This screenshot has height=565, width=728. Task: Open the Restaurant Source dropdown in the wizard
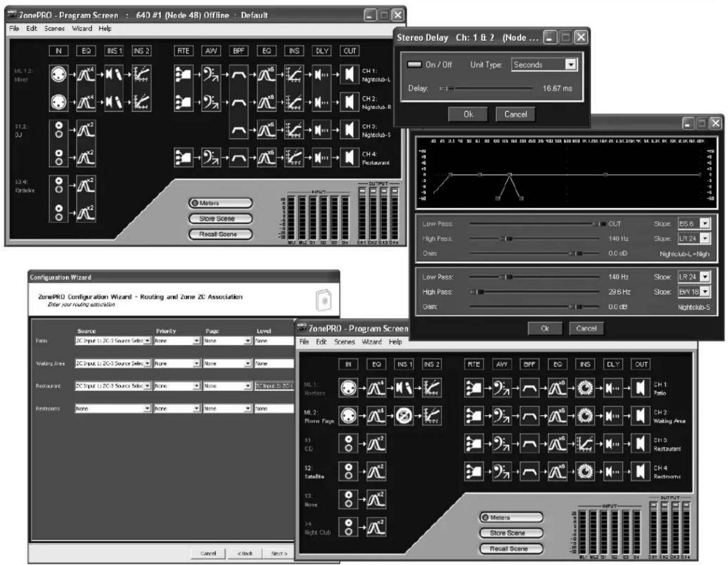pyautogui.click(x=113, y=386)
